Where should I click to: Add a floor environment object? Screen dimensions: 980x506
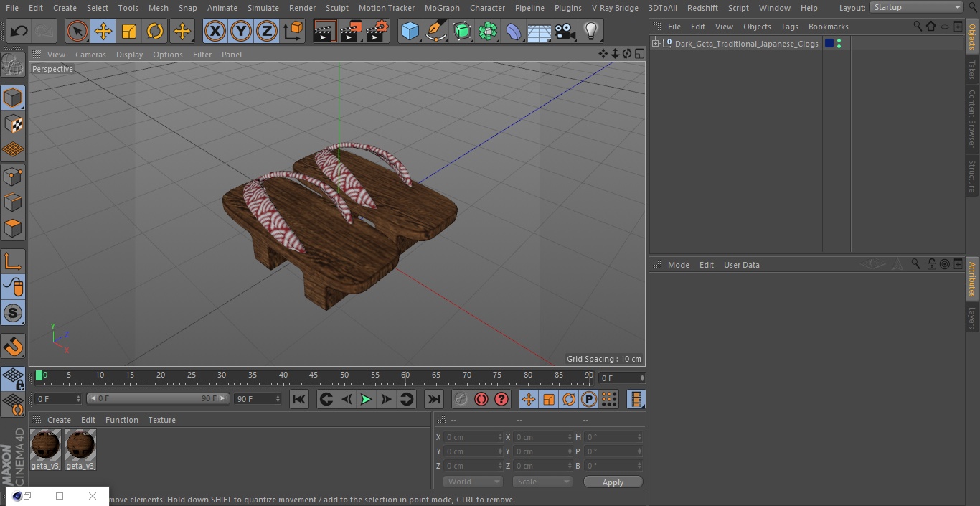click(x=540, y=32)
